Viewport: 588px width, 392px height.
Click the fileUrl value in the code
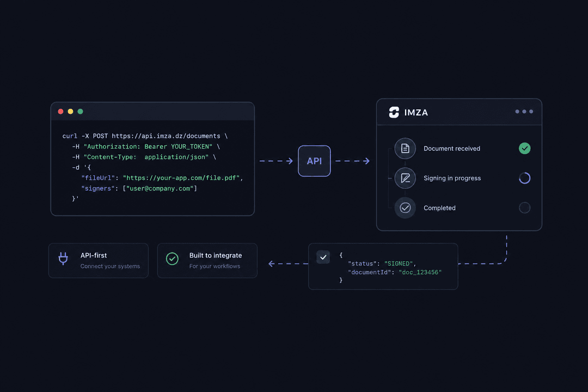181,178
